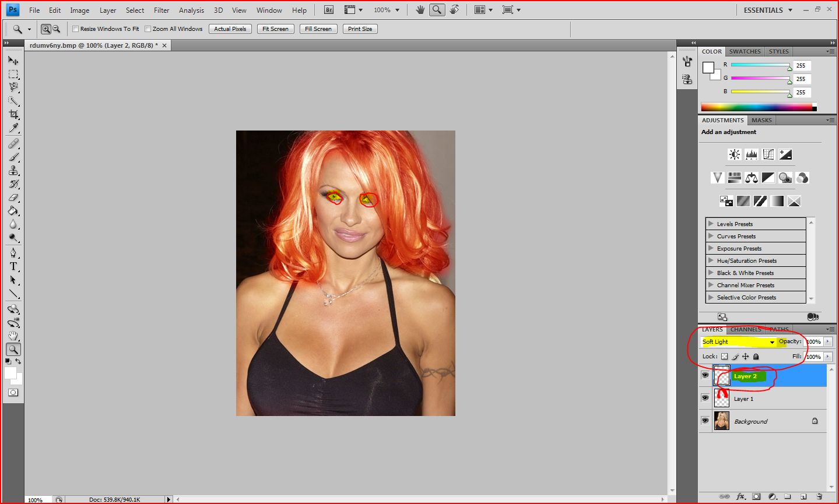Screen dimensions: 839x504
Task: Open the Layer menu
Action: [x=108, y=10]
